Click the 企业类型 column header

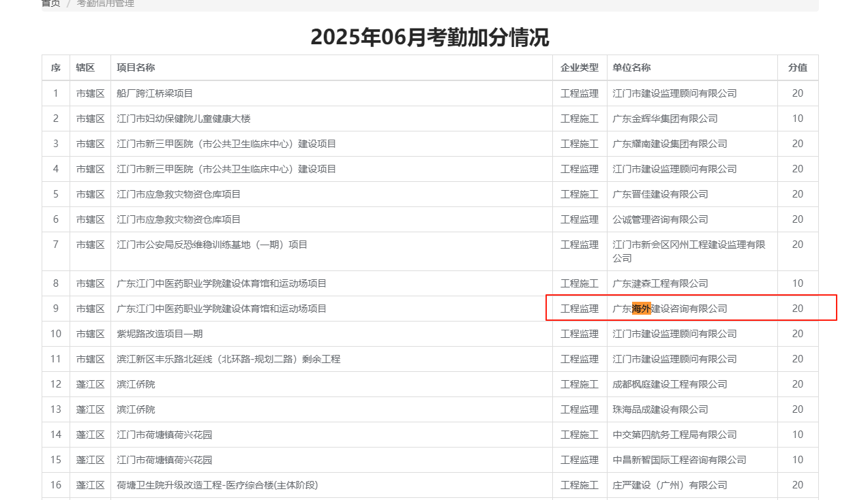(580, 67)
